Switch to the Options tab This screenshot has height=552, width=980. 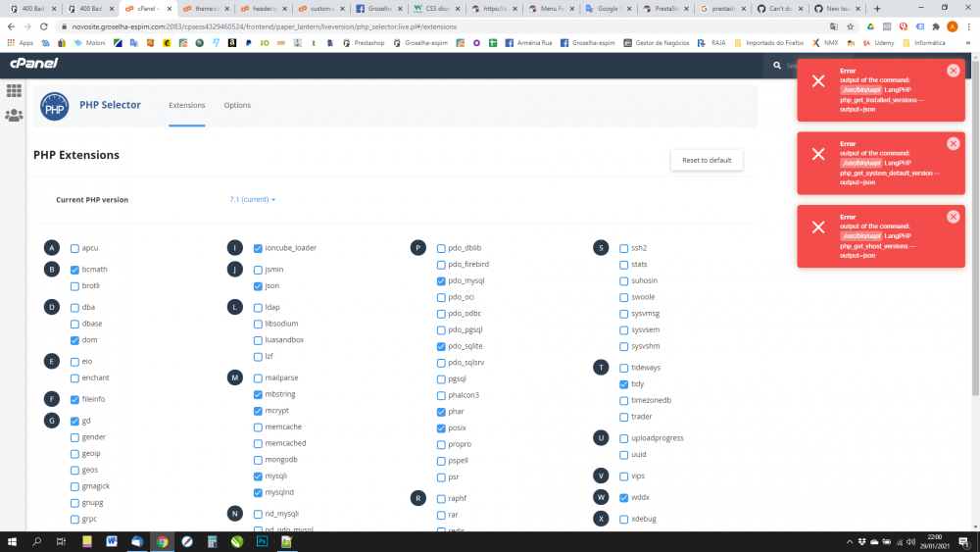point(237,105)
